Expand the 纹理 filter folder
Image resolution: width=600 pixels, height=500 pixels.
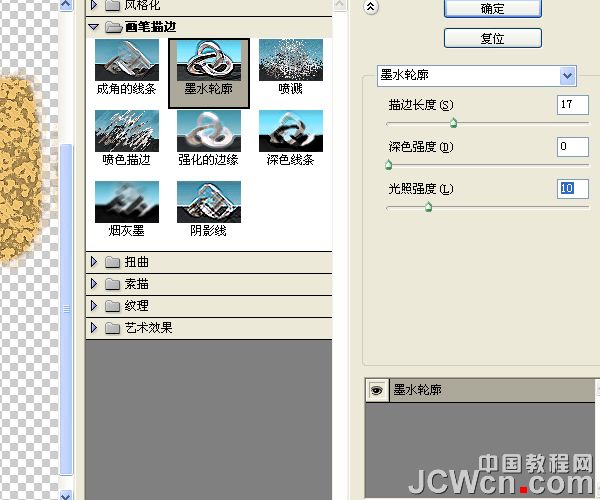95,306
